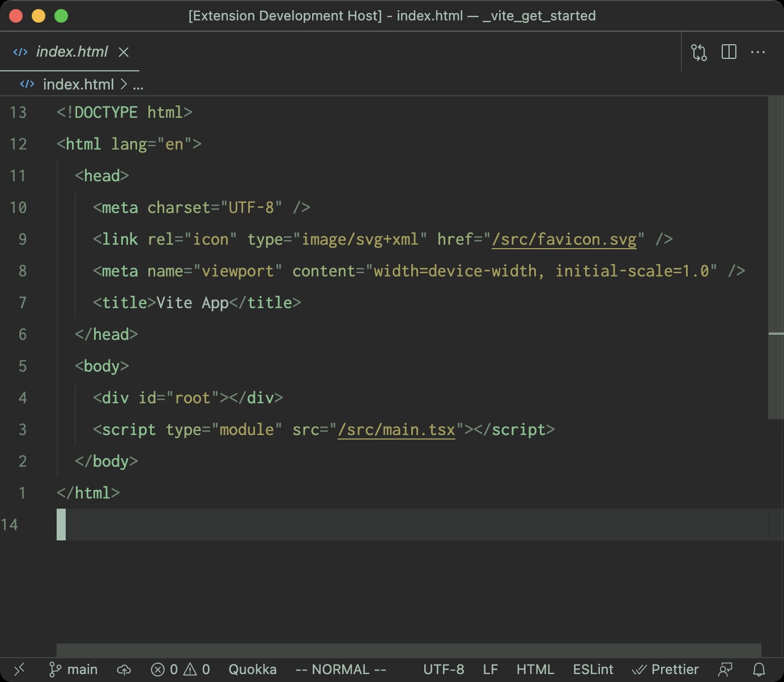
Task: Split the editor to the right
Action: [729, 52]
